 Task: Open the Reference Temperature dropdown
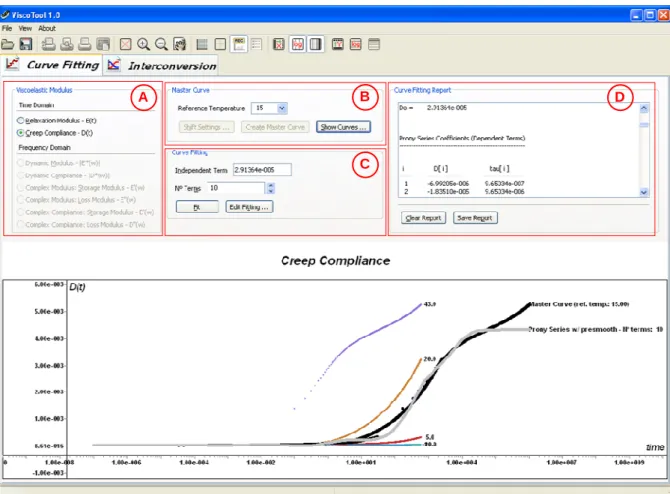[x=282, y=108]
